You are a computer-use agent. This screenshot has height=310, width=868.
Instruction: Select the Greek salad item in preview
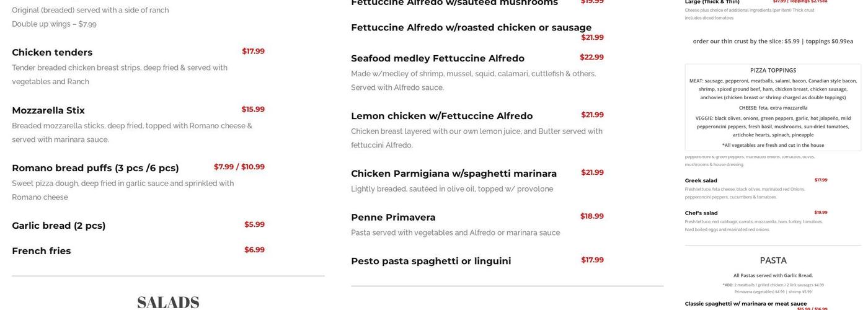[701, 181]
